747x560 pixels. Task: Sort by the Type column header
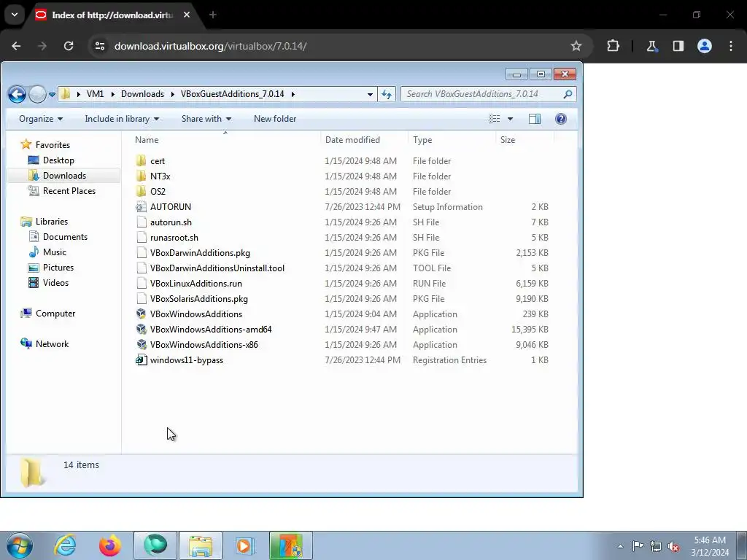[x=422, y=140]
